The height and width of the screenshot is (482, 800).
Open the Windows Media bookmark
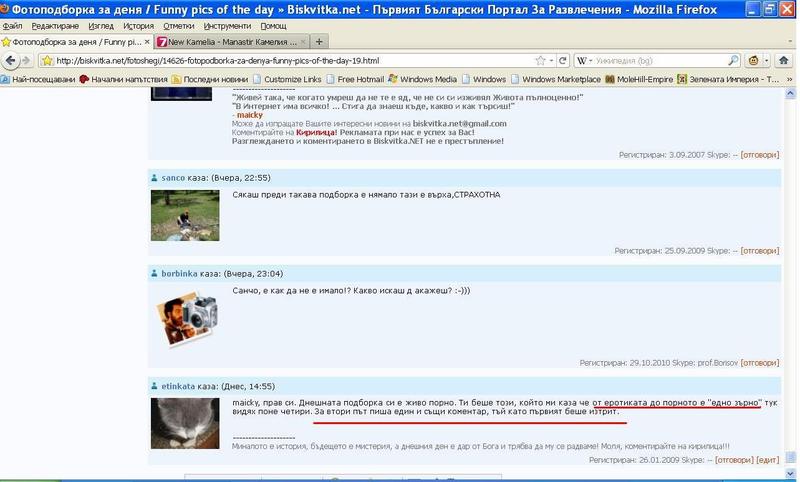pos(422,79)
